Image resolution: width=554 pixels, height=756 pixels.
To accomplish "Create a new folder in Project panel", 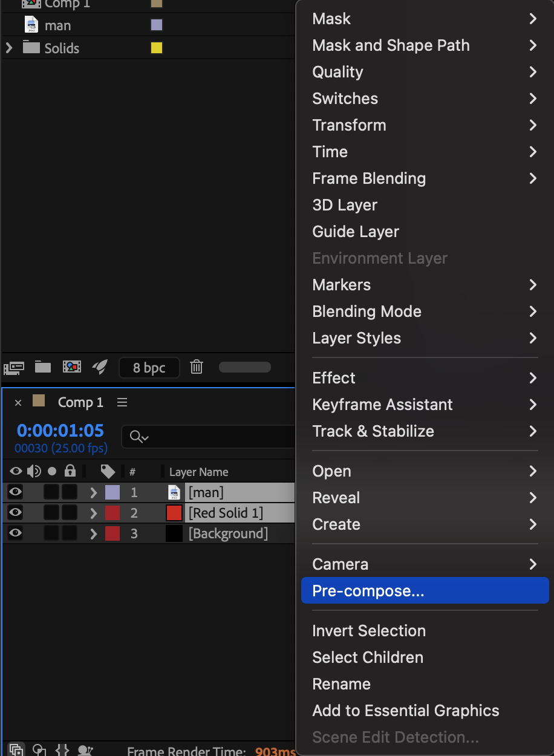I will point(42,367).
